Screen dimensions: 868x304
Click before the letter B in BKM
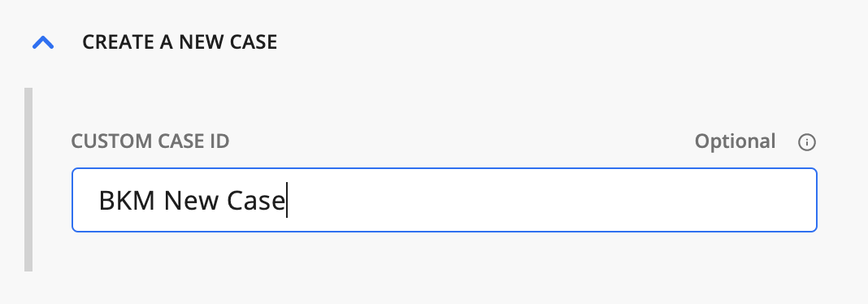pos(99,200)
